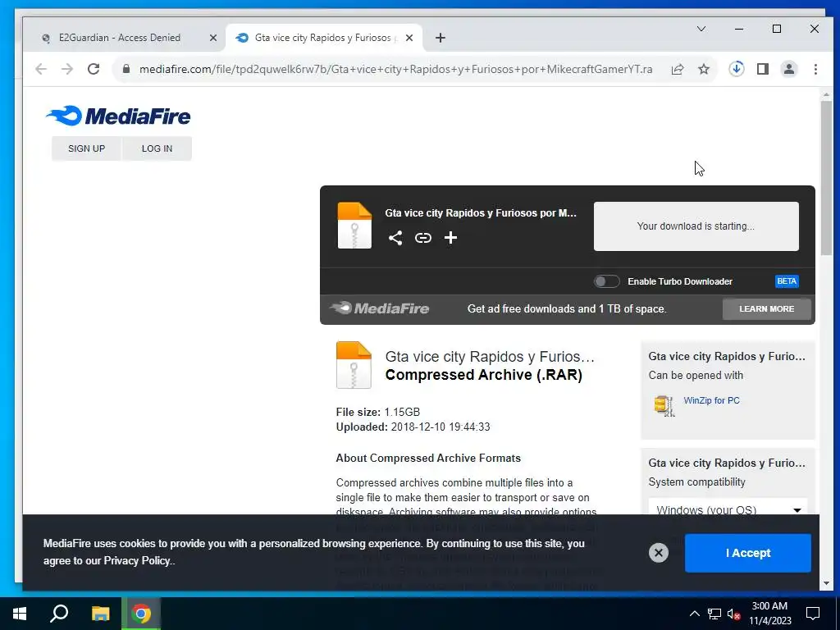
Task: Click the share icon under the file name
Action: coord(395,238)
